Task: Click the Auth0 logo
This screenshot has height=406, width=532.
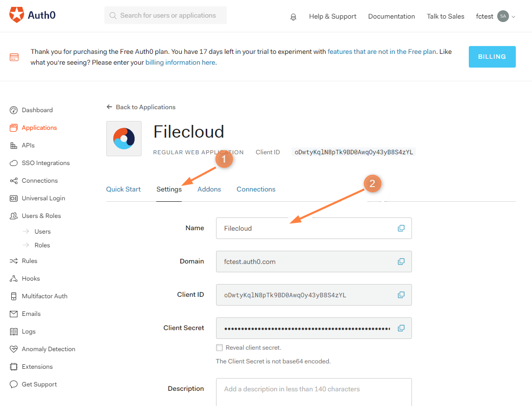Action: tap(32, 15)
